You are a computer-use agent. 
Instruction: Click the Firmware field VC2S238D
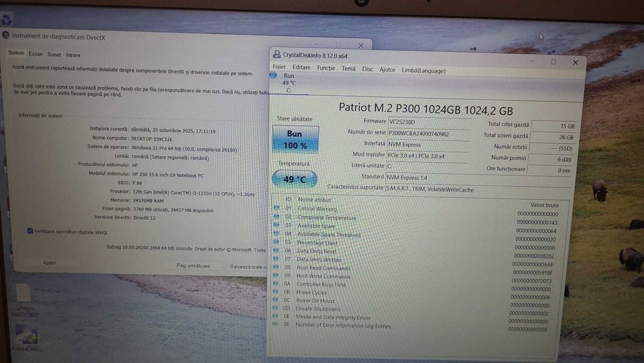click(429, 122)
